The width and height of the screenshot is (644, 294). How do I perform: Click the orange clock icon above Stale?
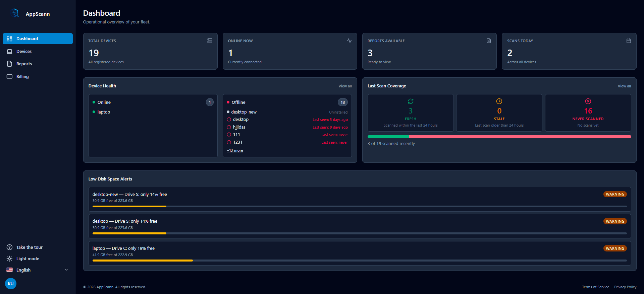pos(499,101)
